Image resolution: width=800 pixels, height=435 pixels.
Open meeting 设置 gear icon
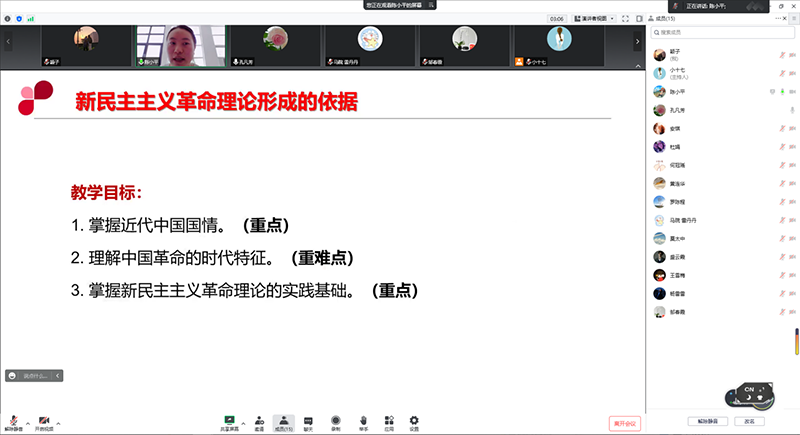point(414,419)
